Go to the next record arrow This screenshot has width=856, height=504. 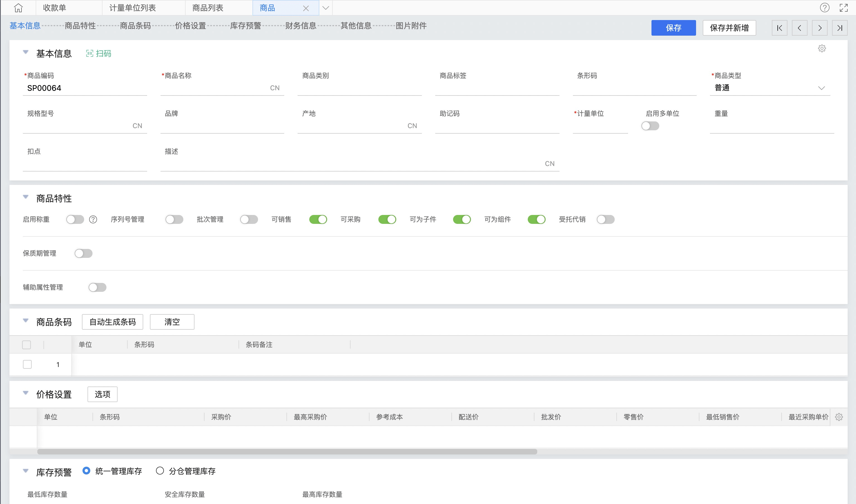[x=820, y=28]
